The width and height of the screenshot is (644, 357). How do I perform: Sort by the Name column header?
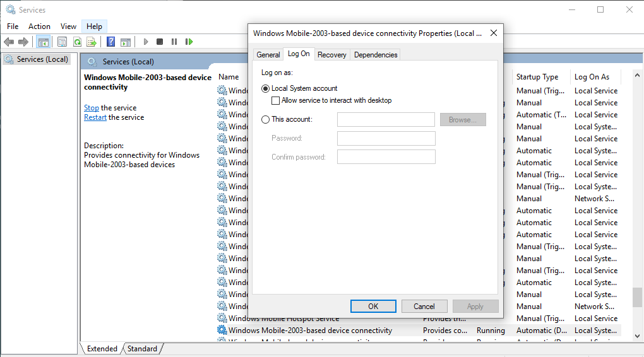(x=229, y=77)
